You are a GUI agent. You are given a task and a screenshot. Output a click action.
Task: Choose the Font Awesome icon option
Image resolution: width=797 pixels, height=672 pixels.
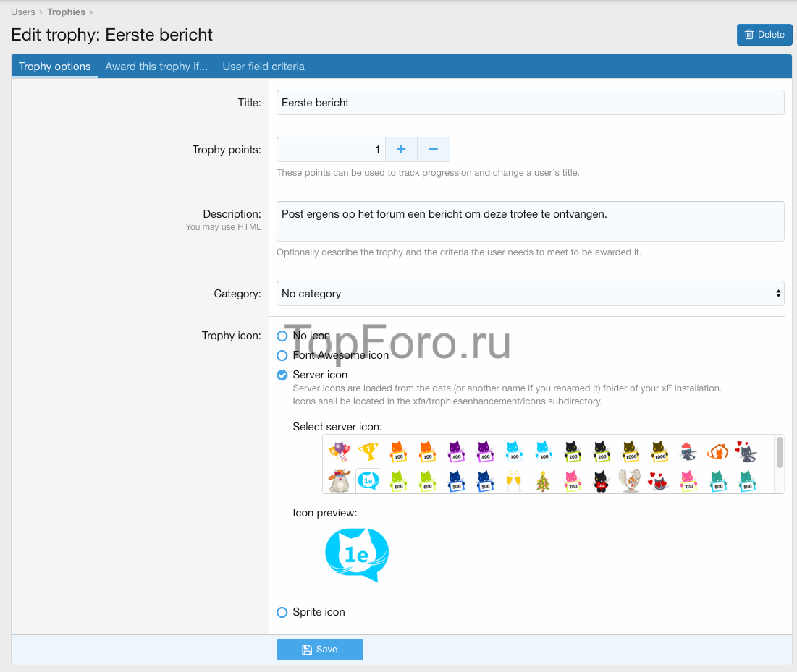(282, 355)
